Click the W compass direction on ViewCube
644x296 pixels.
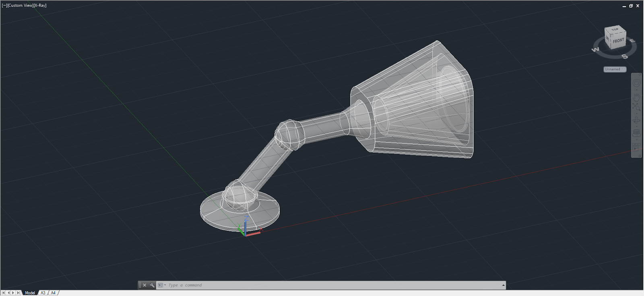tap(596, 50)
